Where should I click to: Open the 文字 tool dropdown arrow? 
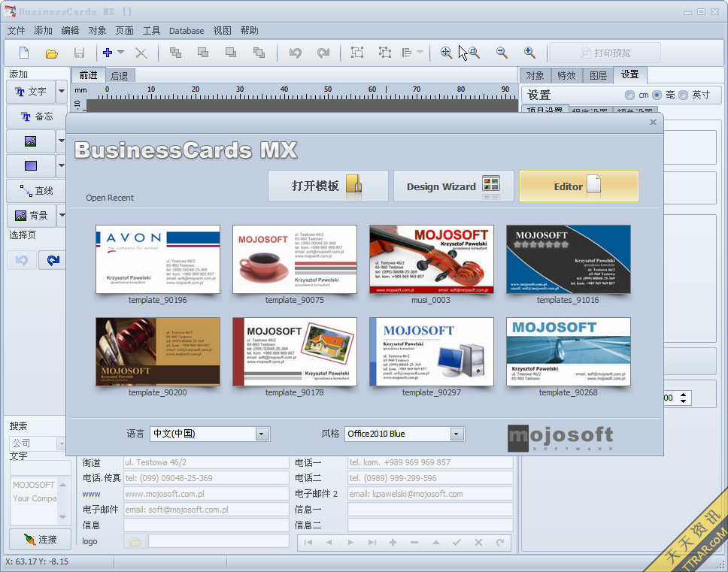(61, 92)
